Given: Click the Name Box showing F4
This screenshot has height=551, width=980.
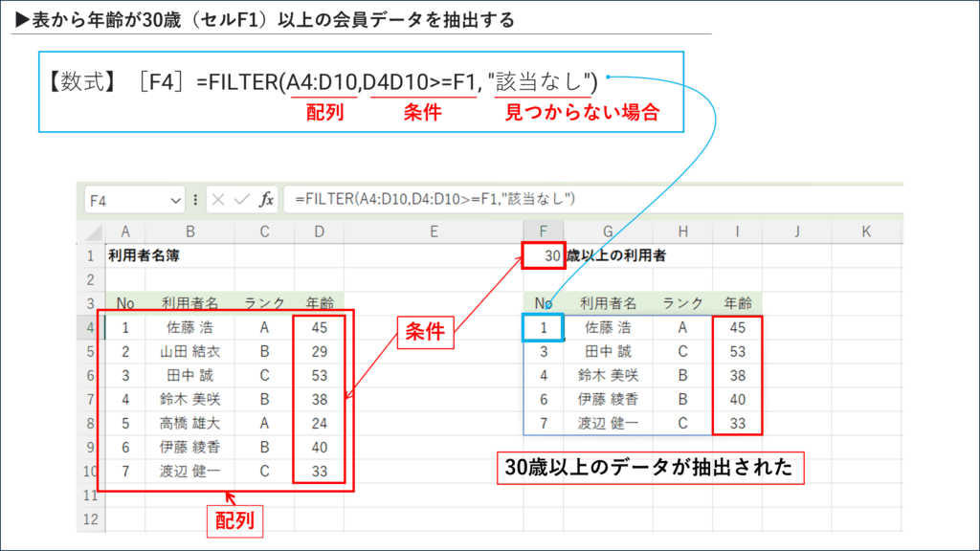Looking at the screenshot, I should tap(124, 200).
